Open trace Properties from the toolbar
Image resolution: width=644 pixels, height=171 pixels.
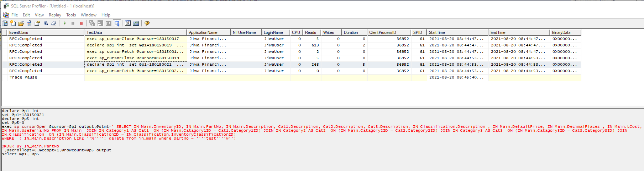(37, 23)
